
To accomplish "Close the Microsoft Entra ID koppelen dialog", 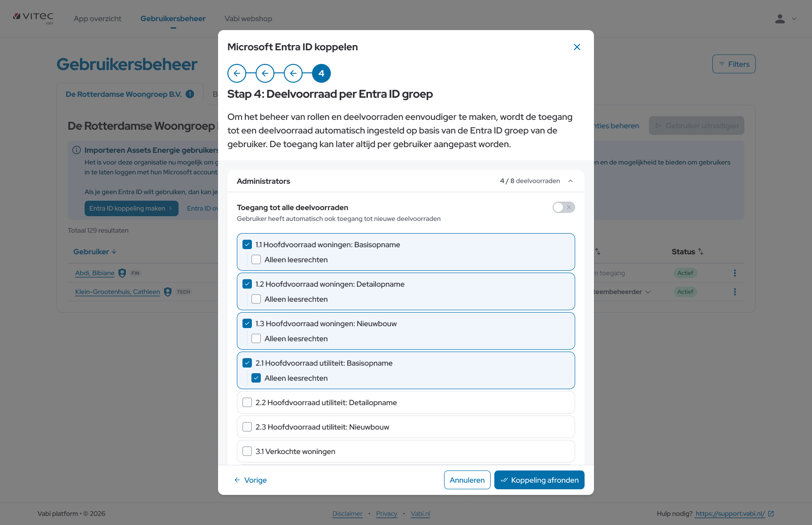I will click(577, 47).
